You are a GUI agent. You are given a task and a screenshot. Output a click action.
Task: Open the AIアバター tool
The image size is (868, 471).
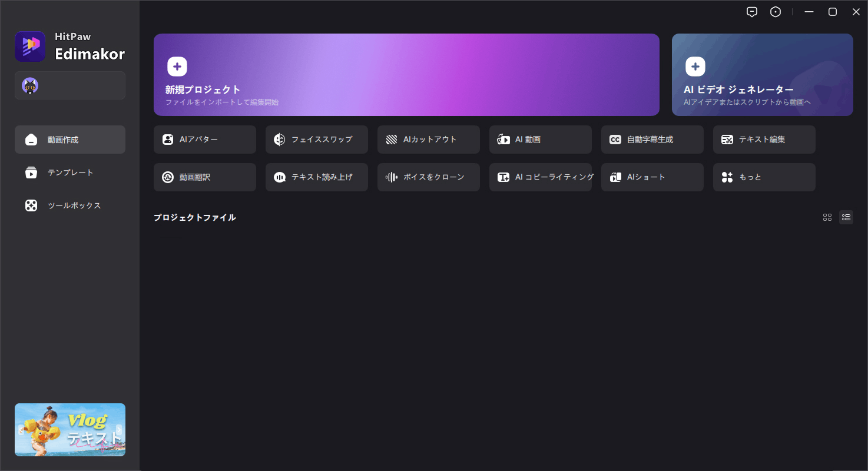tap(205, 140)
